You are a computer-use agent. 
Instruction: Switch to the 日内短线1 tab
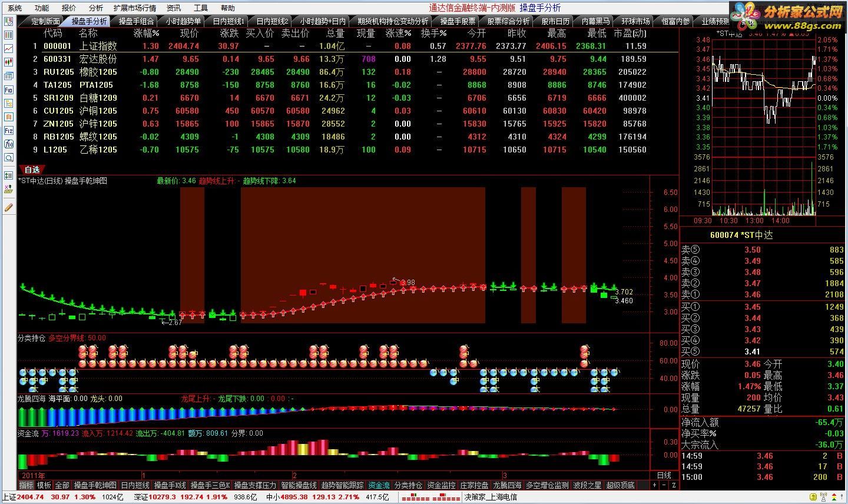click(x=228, y=21)
